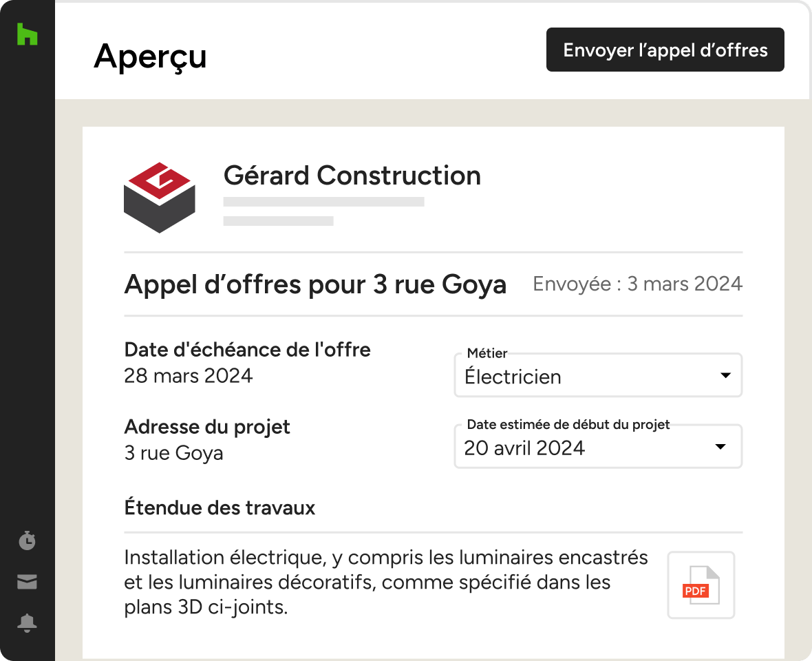Click the Envoyée : 3 mars 2024 label
The image size is (812, 661).
coord(637,284)
